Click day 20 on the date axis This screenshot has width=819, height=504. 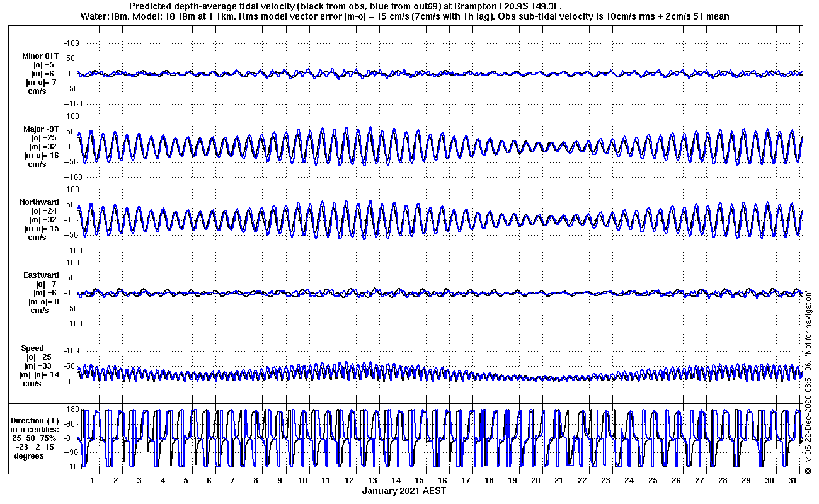pyautogui.click(x=535, y=480)
